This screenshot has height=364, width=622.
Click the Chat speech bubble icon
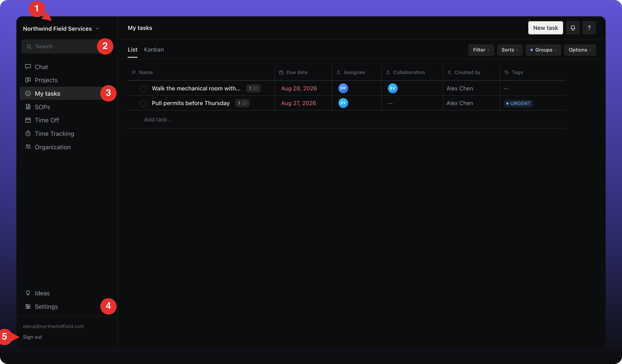click(x=28, y=67)
